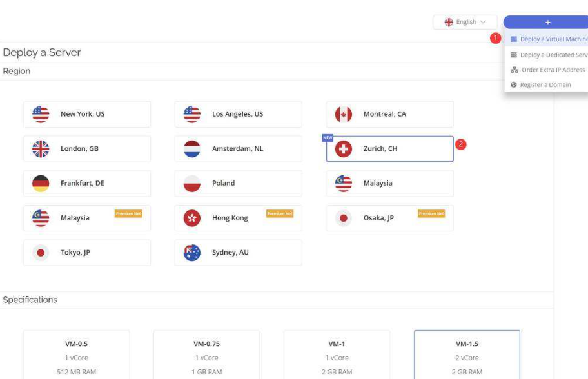
Task: Select the VM-0.5 specification card
Action: [x=76, y=355]
